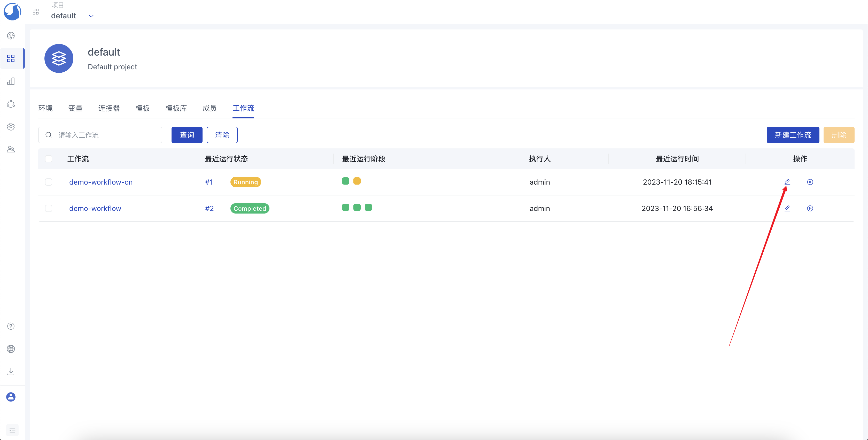The image size is (868, 440).
Task: Toggle the select-all workflows checkbox
Action: click(49, 159)
